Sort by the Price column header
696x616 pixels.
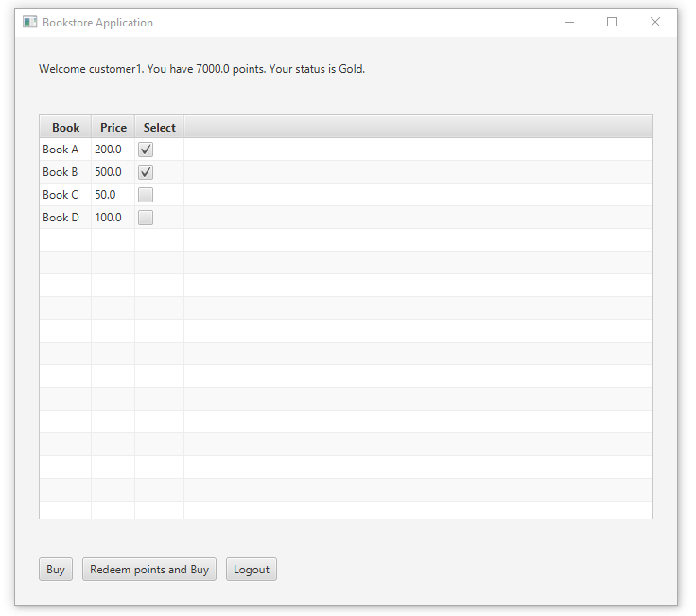click(113, 128)
